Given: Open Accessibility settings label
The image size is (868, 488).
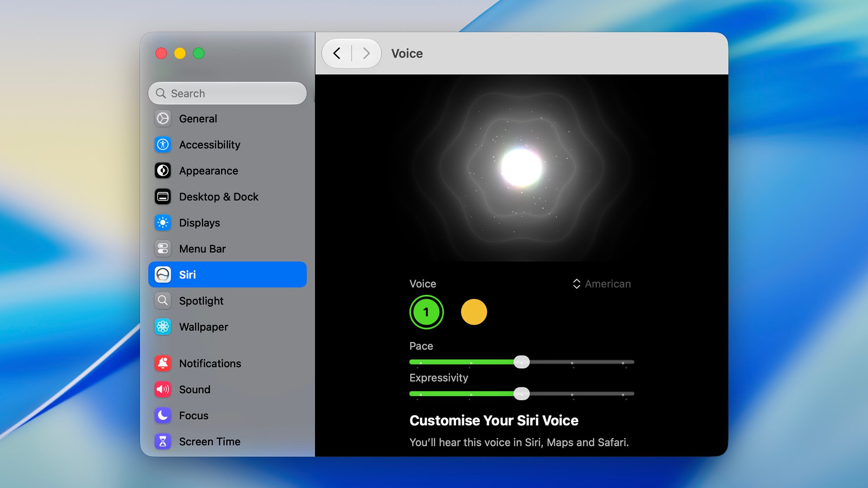Looking at the screenshot, I should (x=210, y=145).
